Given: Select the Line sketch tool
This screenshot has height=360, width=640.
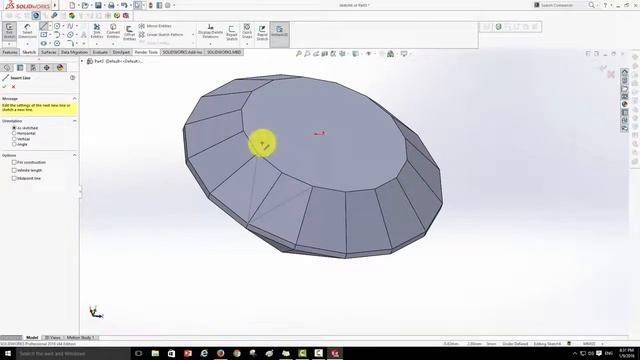Looking at the screenshot, I should point(43,26).
